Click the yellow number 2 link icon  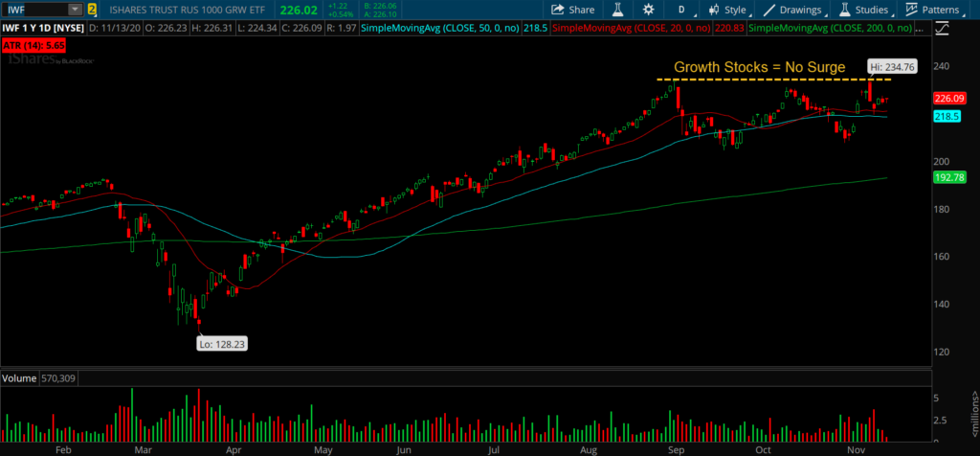coord(93,10)
